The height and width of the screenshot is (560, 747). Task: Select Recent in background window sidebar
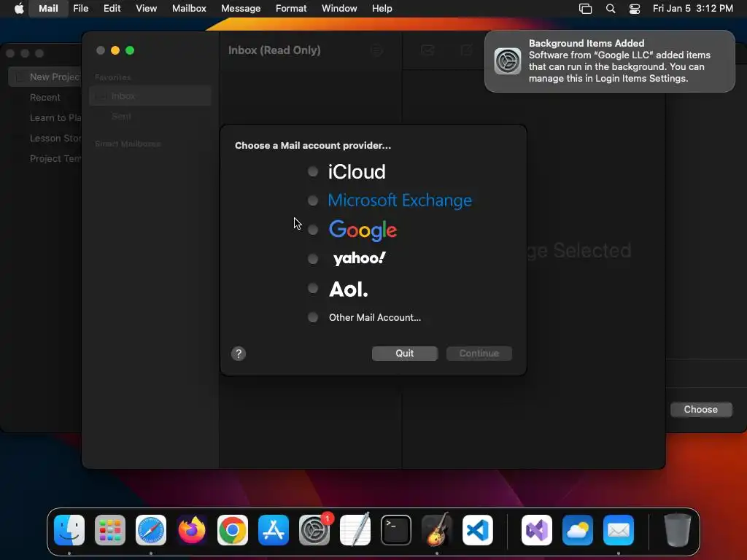(x=45, y=97)
